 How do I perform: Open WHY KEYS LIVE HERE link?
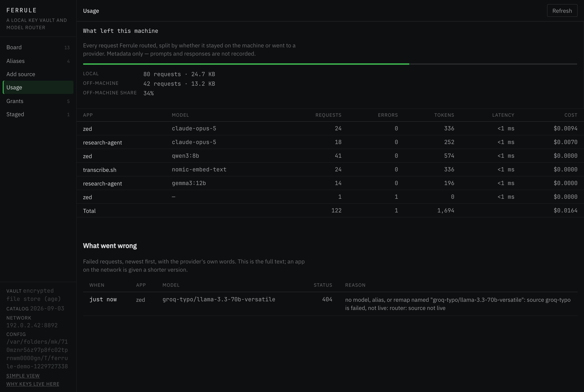tap(33, 384)
